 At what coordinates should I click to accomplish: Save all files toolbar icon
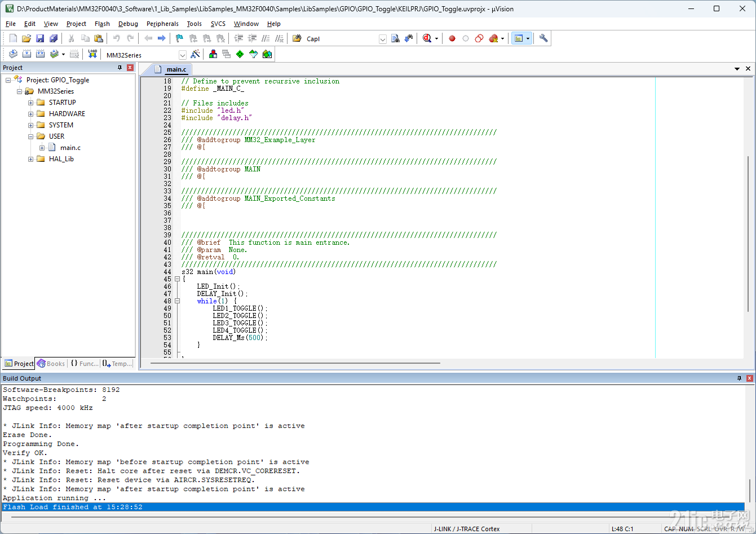(54, 38)
